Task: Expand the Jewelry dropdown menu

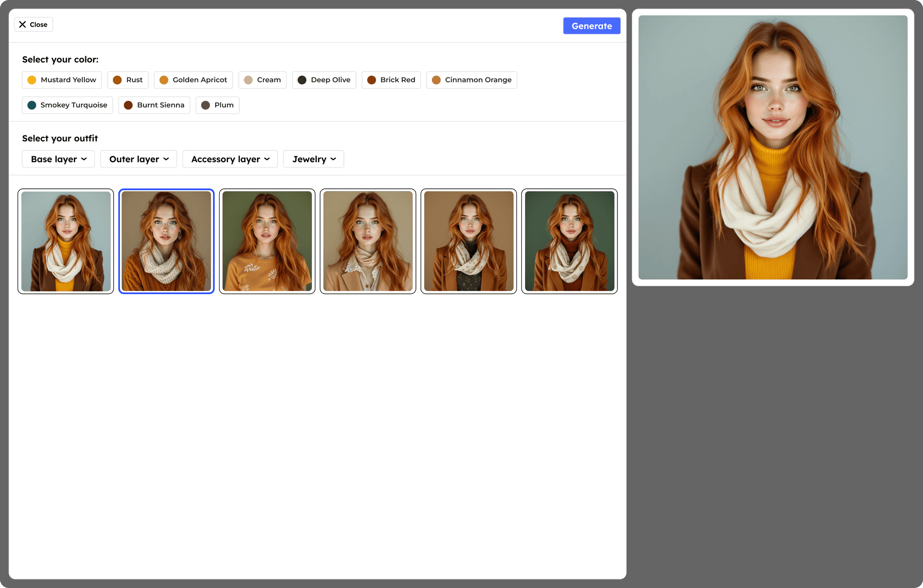Action: pos(314,159)
